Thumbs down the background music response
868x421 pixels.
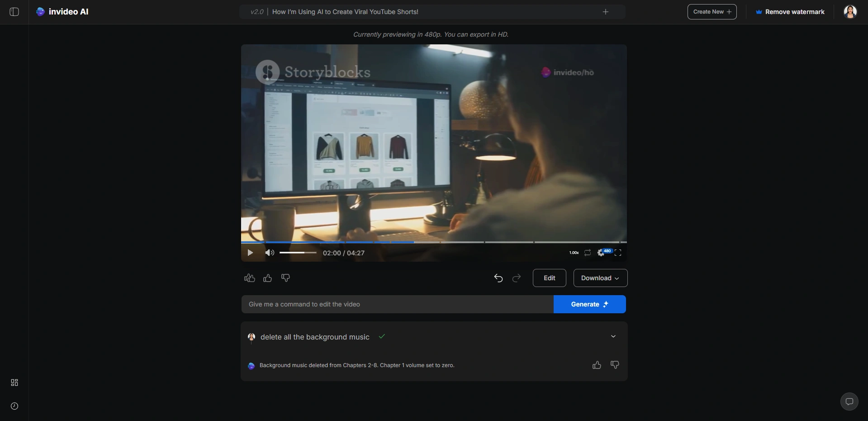pyautogui.click(x=615, y=365)
